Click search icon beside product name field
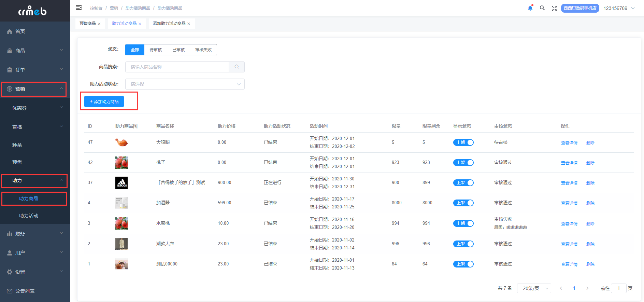644x302 pixels. pos(237,67)
